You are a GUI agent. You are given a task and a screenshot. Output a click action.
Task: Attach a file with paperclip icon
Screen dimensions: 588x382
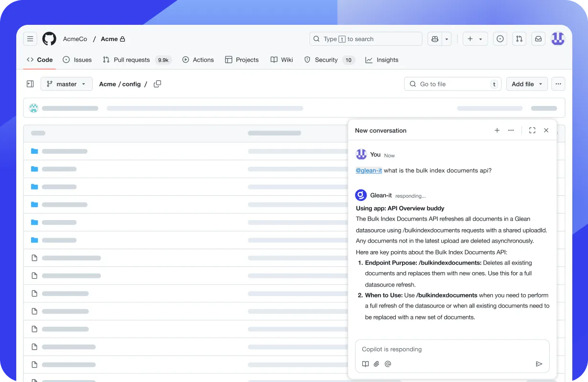(377, 364)
